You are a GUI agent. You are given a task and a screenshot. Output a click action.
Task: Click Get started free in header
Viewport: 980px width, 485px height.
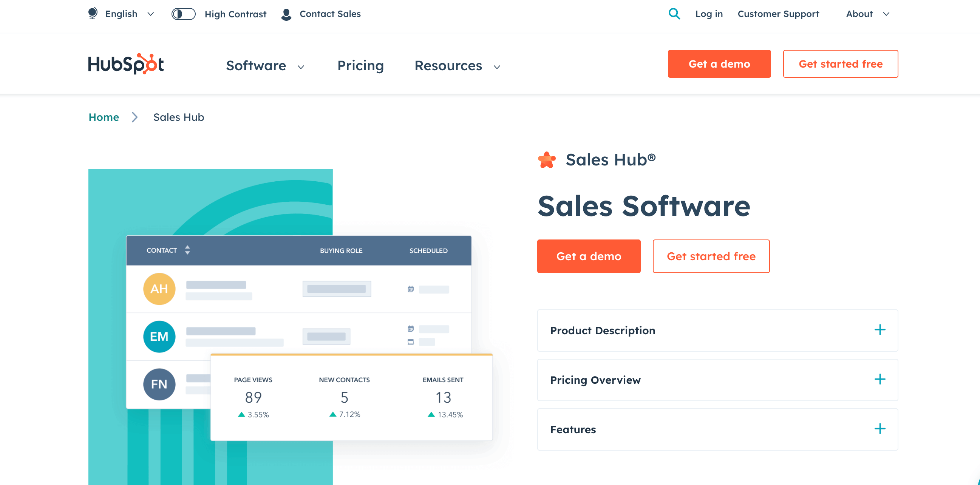[840, 64]
